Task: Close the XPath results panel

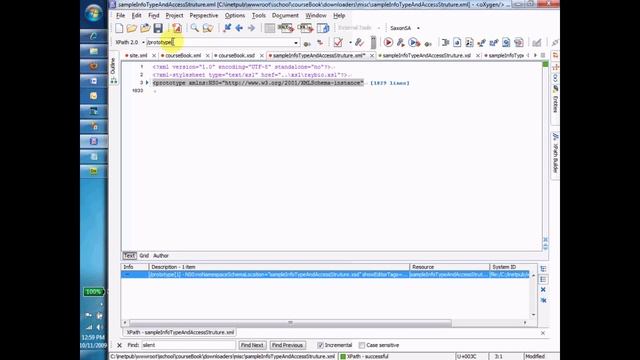Action: tap(543, 333)
